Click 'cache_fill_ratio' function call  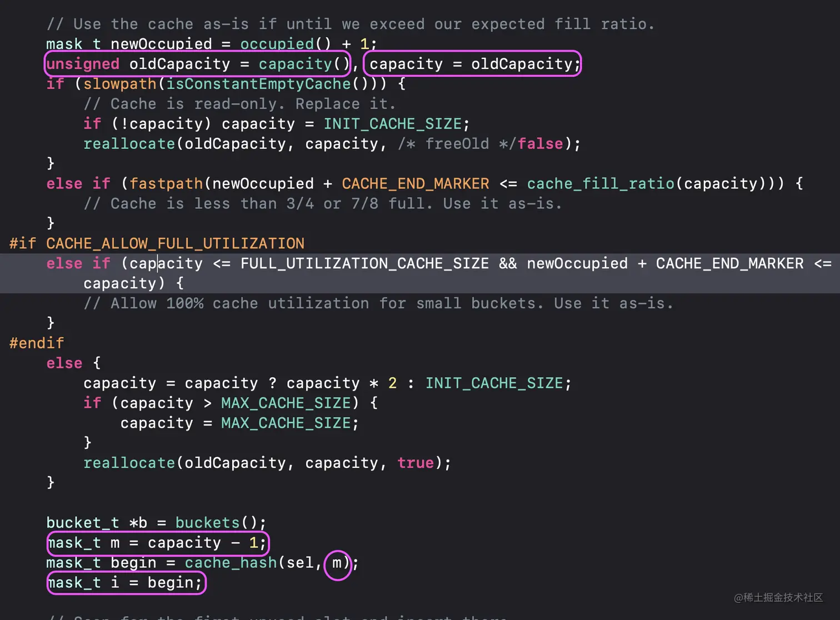(x=601, y=184)
